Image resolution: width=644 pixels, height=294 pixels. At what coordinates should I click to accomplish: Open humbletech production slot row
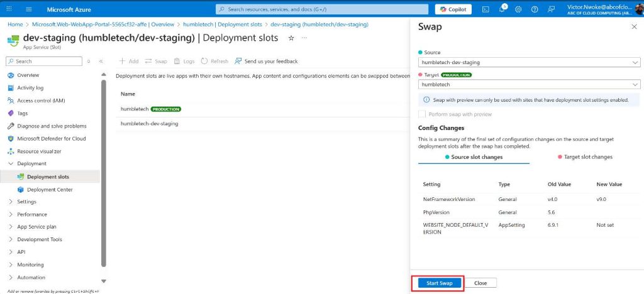(263, 109)
